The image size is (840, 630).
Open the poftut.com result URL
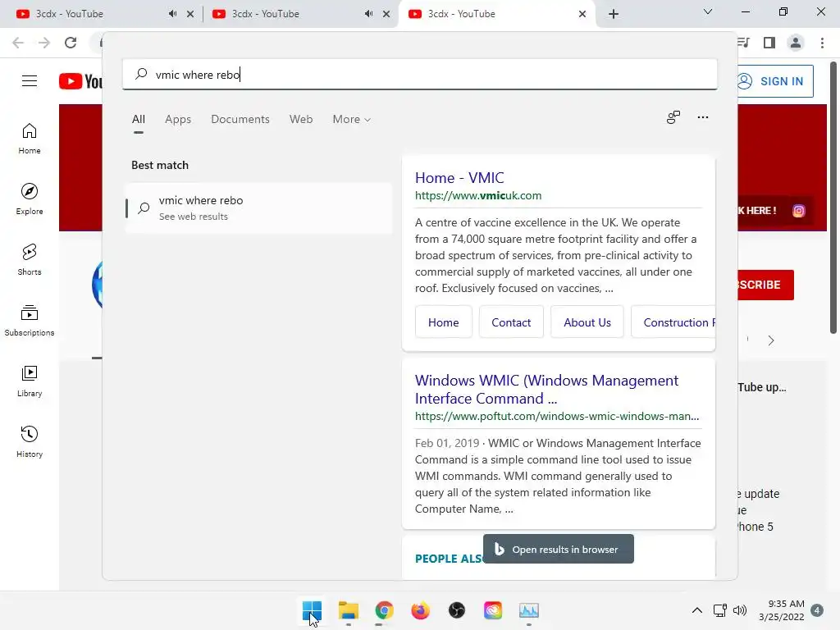click(x=557, y=416)
